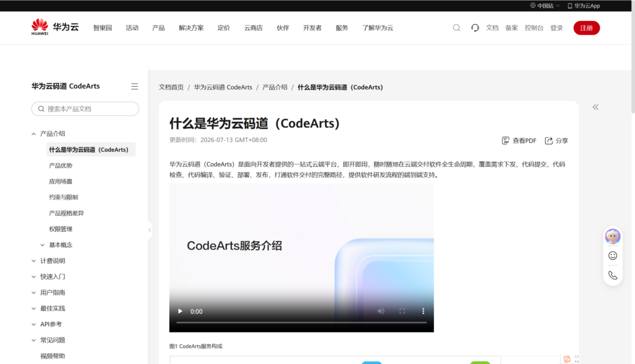Open the 了解华为云 menu
Screen dimensions: 635x364
378,28
